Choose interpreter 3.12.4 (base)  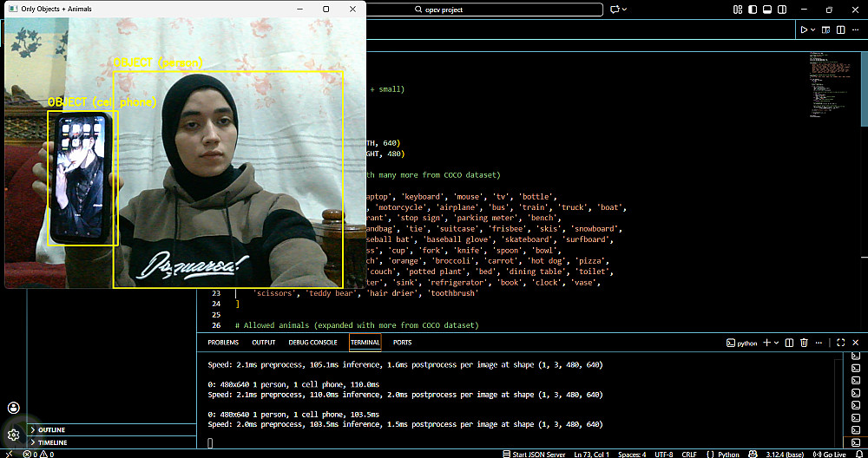click(x=785, y=455)
